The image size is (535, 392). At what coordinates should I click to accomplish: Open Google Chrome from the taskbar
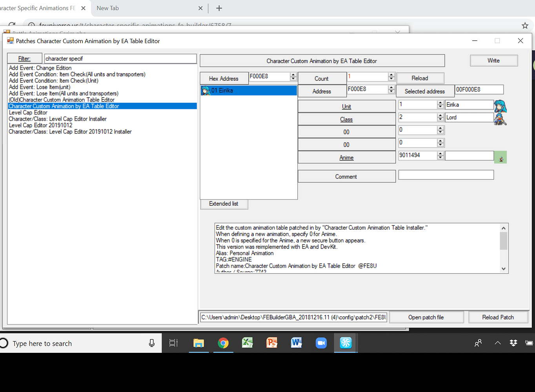223,343
